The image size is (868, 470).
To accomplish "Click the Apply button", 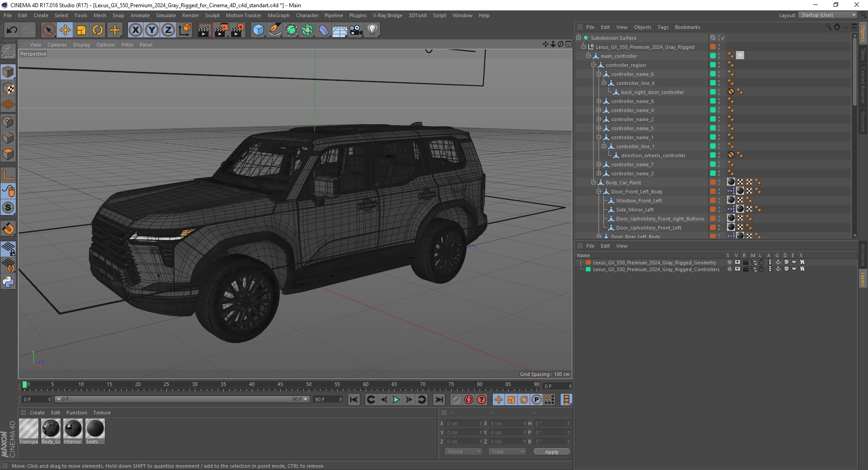I will [x=552, y=452].
